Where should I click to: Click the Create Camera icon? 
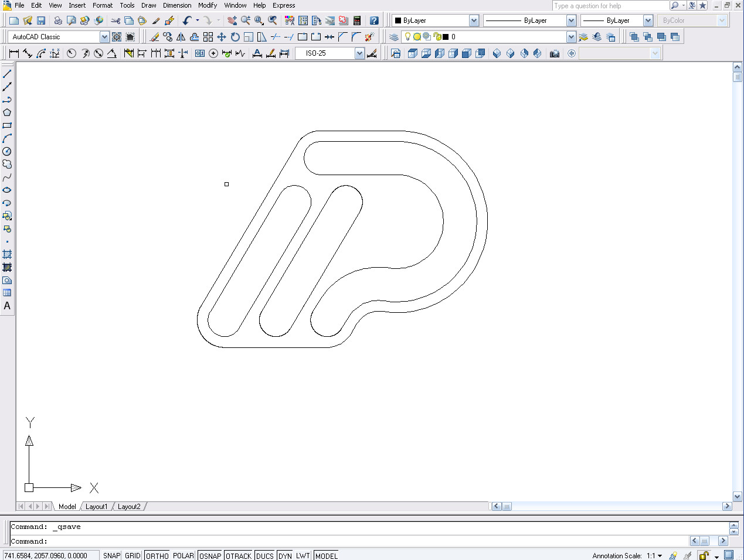point(555,53)
